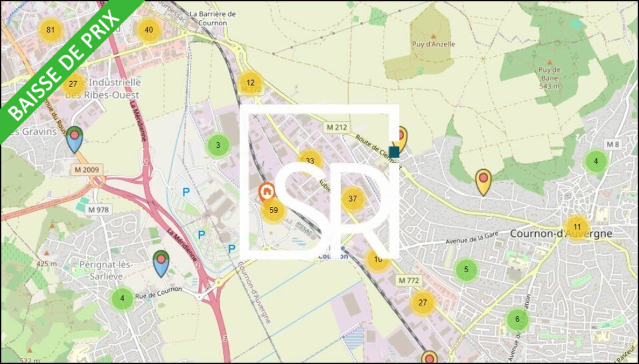The width and height of the screenshot is (639, 364).
Task: Expand the yellow cluster numbered 37
Action: 353,199
